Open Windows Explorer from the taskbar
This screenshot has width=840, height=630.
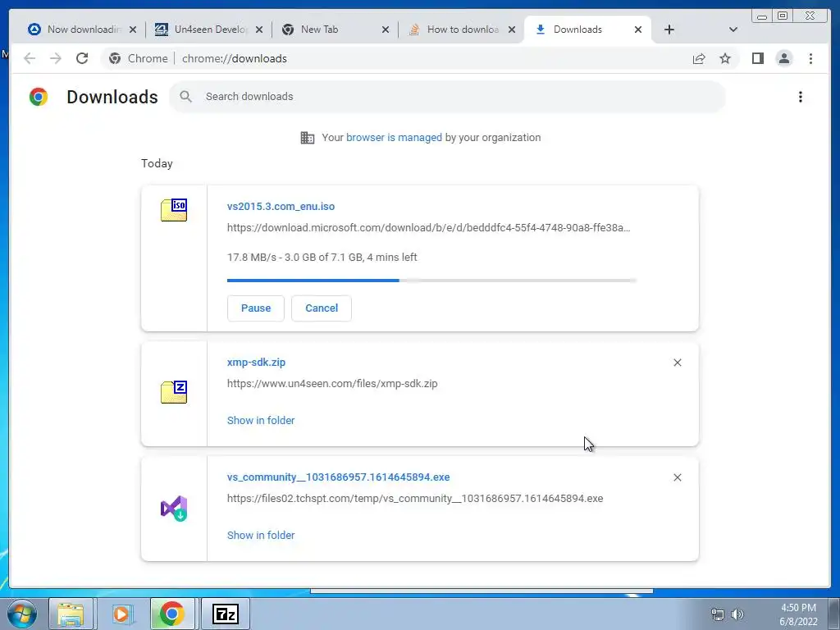[x=71, y=614]
